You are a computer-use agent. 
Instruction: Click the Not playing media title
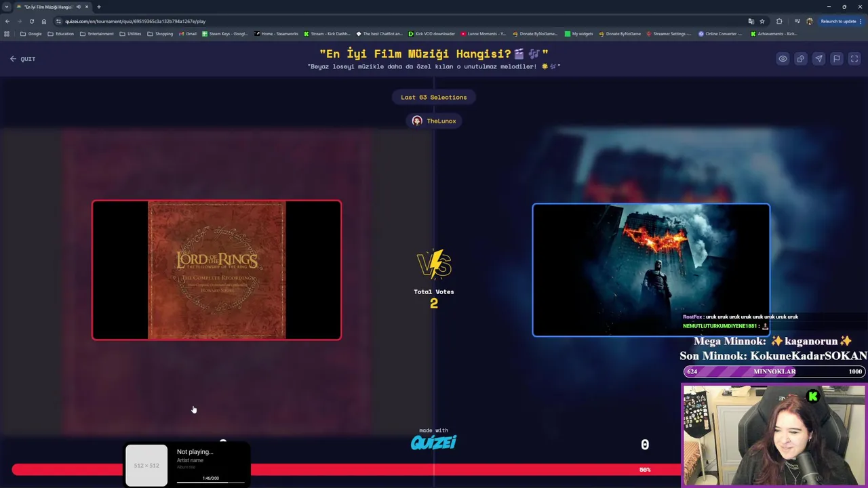pyautogui.click(x=195, y=452)
